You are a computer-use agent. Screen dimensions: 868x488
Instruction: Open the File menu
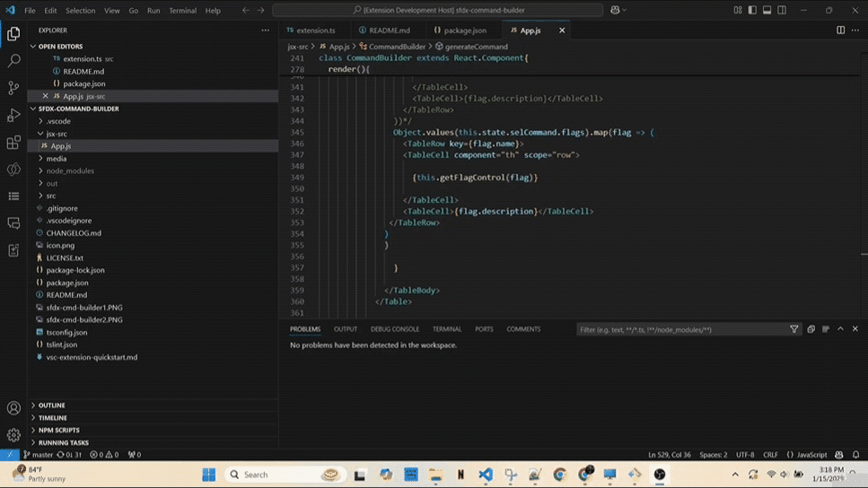(30, 10)
